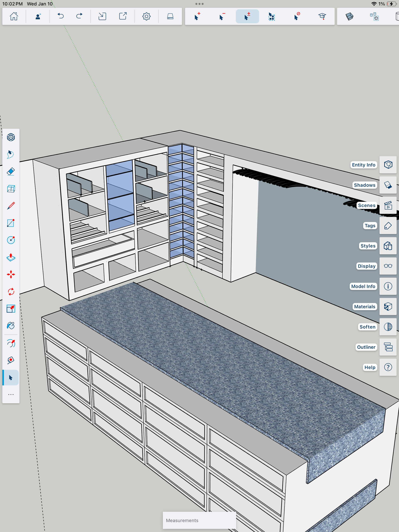Choose the Move tool
Viewport: 399px width, 532px height.
click(11, 274)
